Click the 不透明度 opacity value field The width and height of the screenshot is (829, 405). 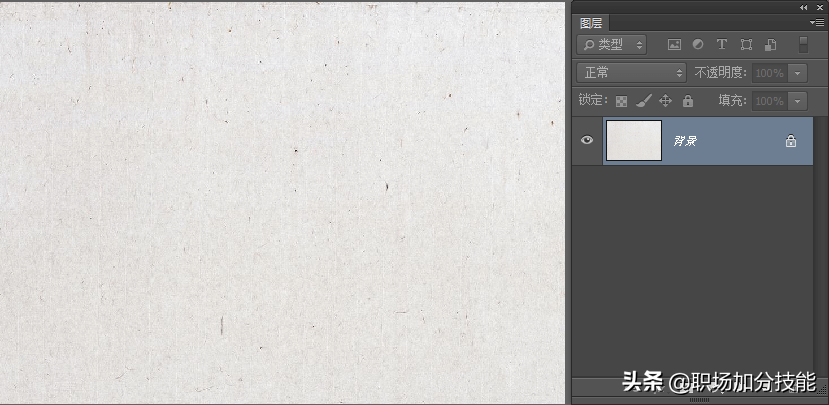click(770, 73)
